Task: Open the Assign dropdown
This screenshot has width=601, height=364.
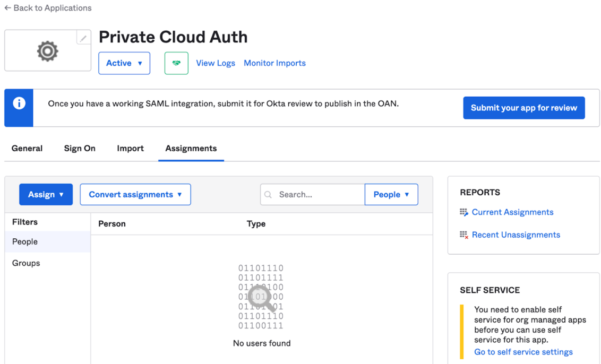Action: [46, 194]
